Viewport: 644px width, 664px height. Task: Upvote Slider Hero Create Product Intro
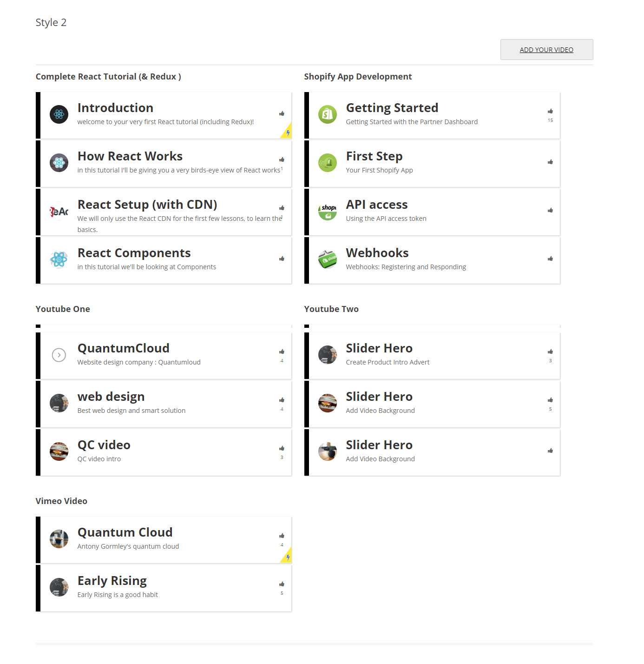(x=550, y=352)
